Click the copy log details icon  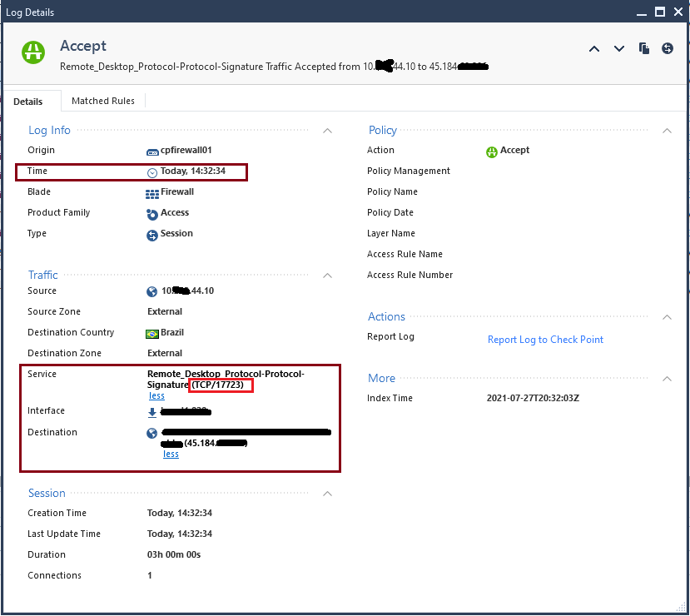[x=644, y=48]
